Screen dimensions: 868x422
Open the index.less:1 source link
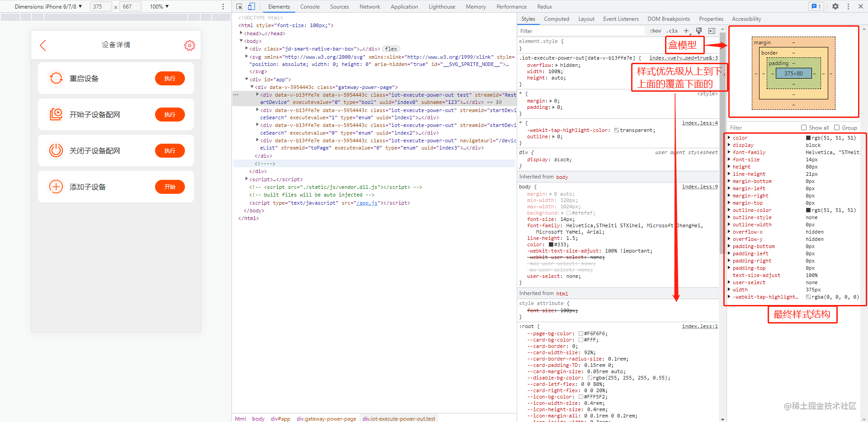700,326
